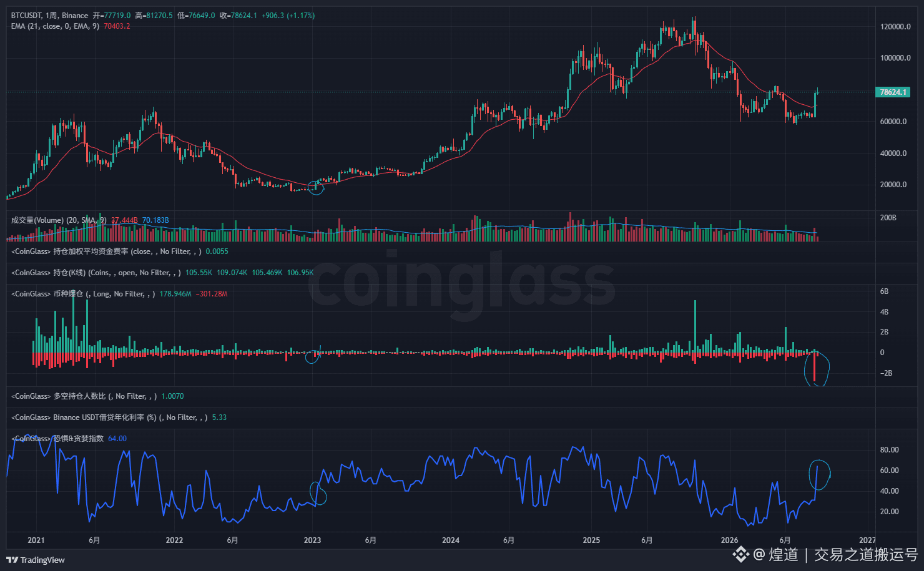
Task: Click the low price value 76649.0
Action: [201, 16]
